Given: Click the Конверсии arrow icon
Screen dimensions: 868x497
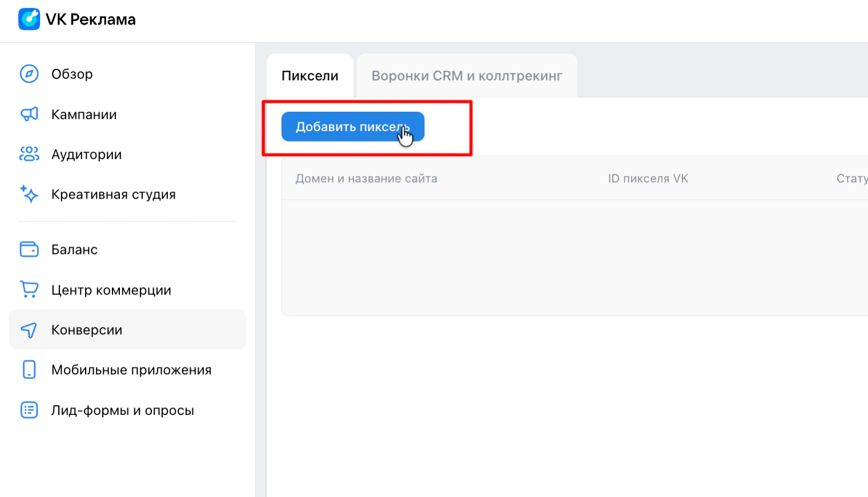Looking at the screenshot, I should tap(29, 330).
